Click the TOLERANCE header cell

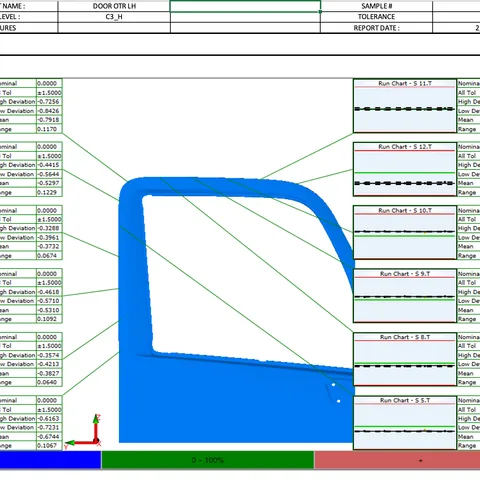[x=376, y=17]
